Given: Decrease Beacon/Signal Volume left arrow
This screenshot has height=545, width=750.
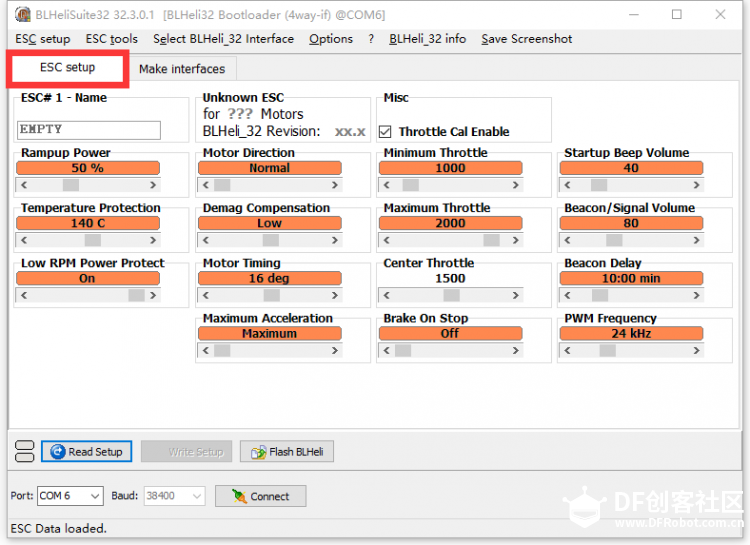Looking at the screenshot, I should click(x=567, y=240).
